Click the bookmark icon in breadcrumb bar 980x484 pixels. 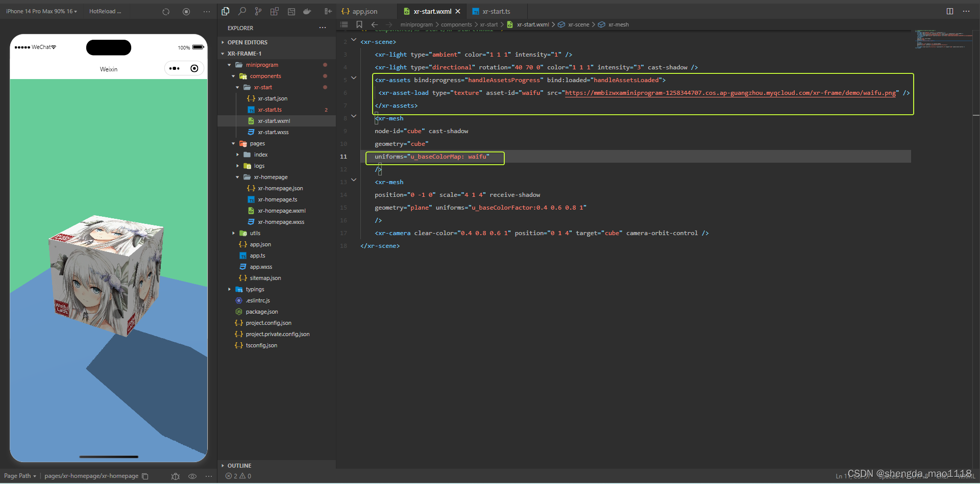click(359, 24)
